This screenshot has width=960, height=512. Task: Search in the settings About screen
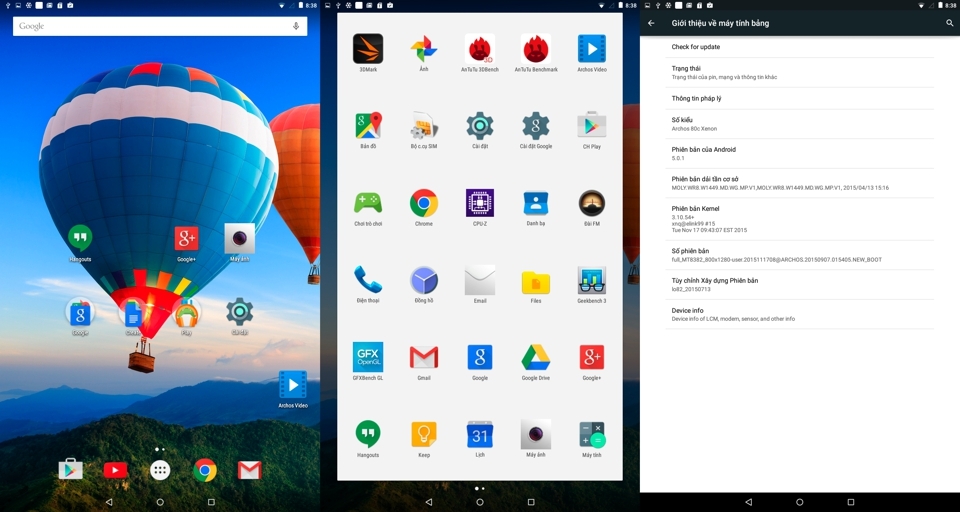coord(950,23)
